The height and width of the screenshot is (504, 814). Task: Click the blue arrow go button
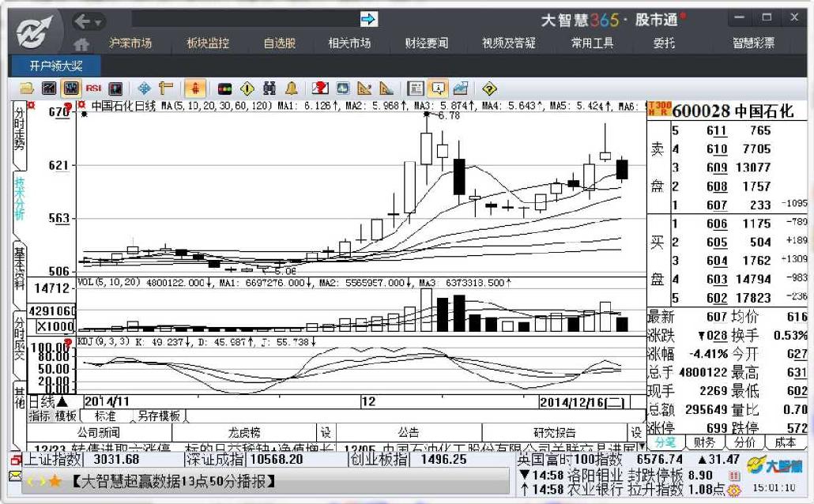(368, 20)
